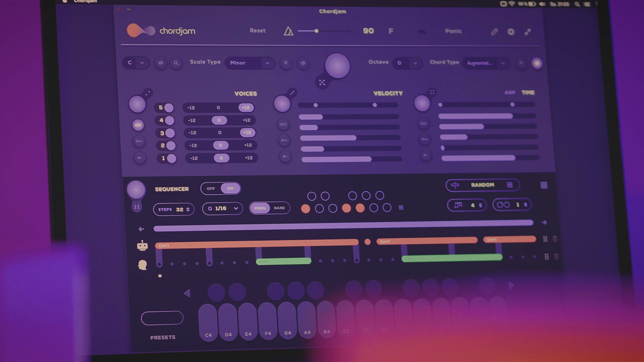644x362 pixels.
Task: Open Spotlight search in macOS menu bar
Action: (x=576, y=4)
